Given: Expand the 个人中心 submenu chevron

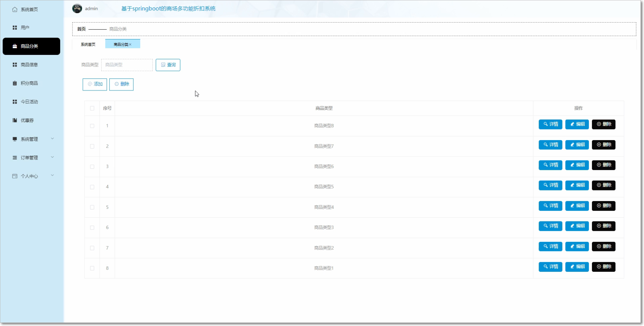Looking at the screenshot, I should coord(52,175).
